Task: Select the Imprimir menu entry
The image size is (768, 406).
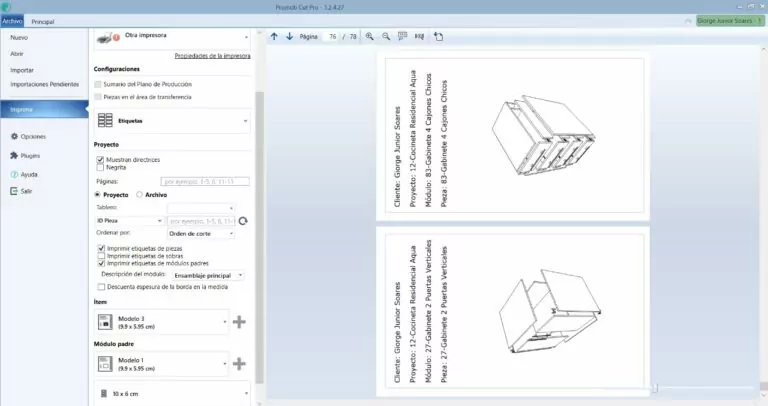Action: [x=44, y=110]
